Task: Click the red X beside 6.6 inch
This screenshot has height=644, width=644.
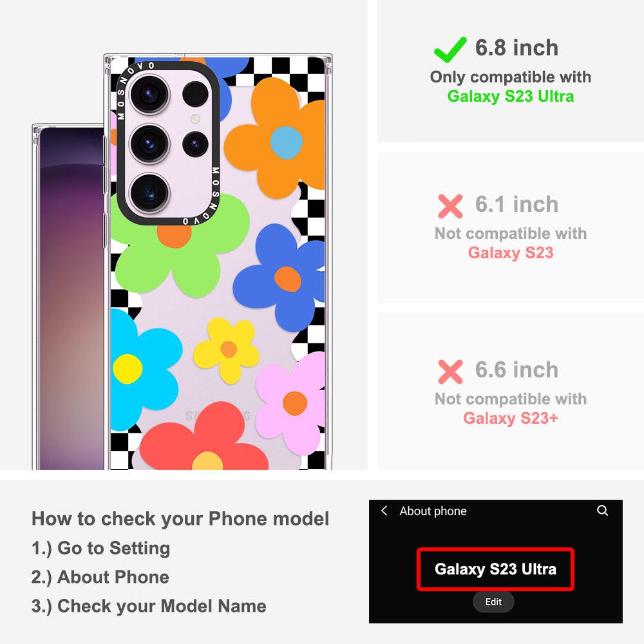Action: 450,372
